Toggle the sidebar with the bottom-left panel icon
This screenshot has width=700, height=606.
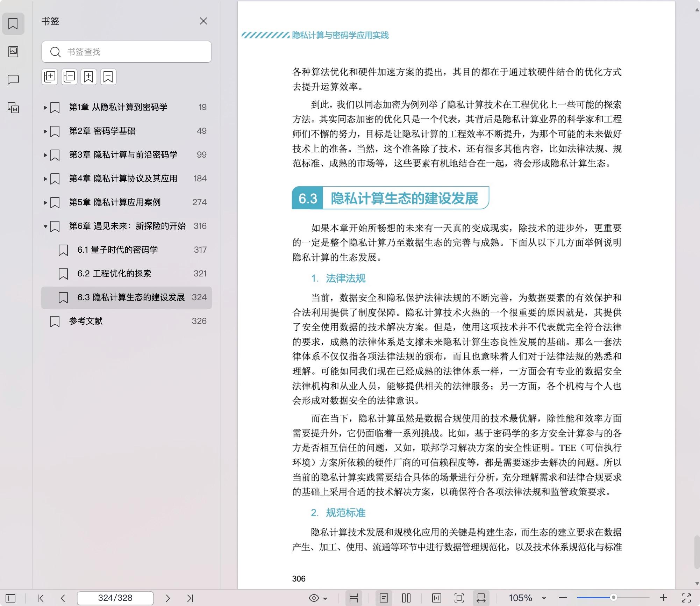(x=10, y=598)
